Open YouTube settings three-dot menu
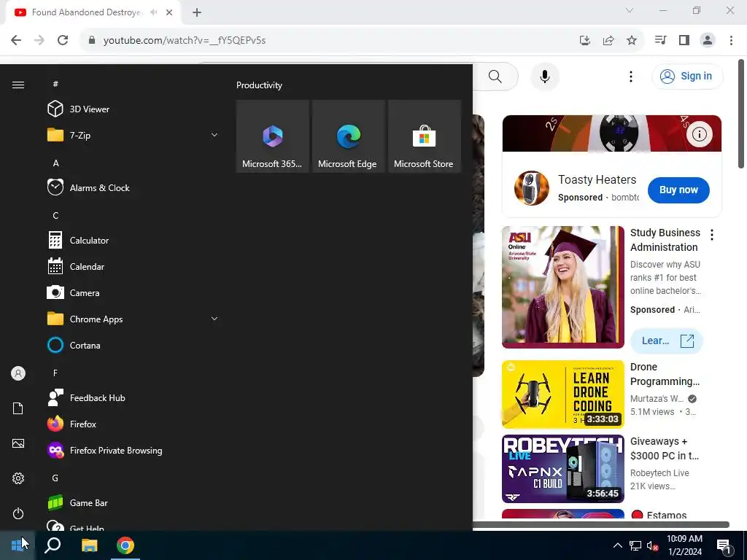The height and width of the screenshot is (560, 747). tap(631, 76)
